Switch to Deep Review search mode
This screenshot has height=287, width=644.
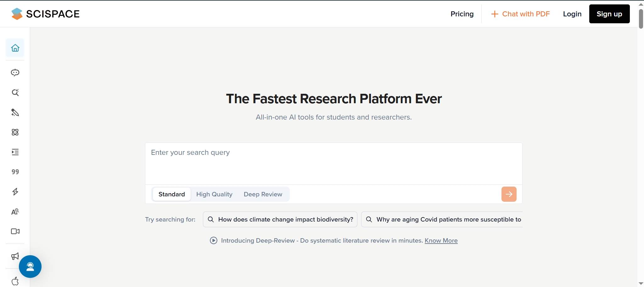click(263, 194)
